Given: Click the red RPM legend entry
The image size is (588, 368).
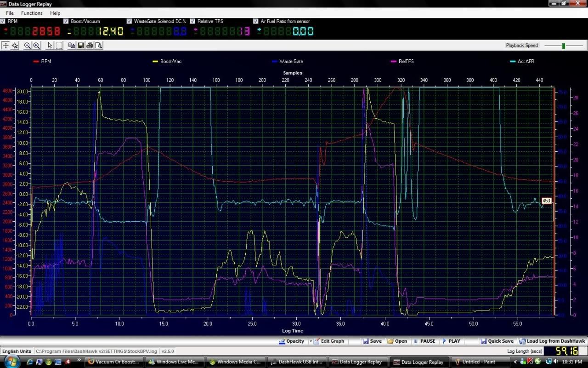Looking at the screenshot, I should click(42, 61).
